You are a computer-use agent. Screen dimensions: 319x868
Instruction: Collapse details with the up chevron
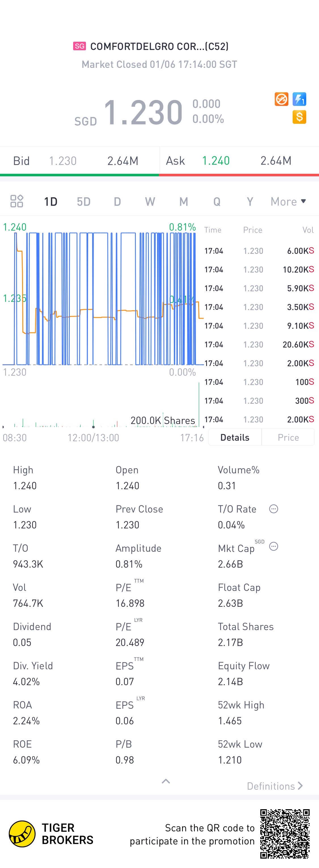(x=166, y=781)
